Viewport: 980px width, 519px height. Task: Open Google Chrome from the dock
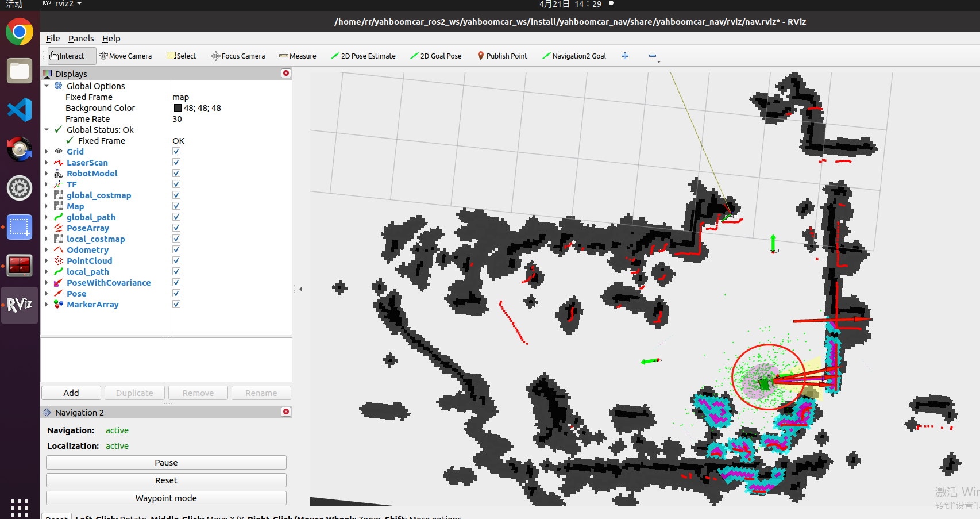click(20, 32)
